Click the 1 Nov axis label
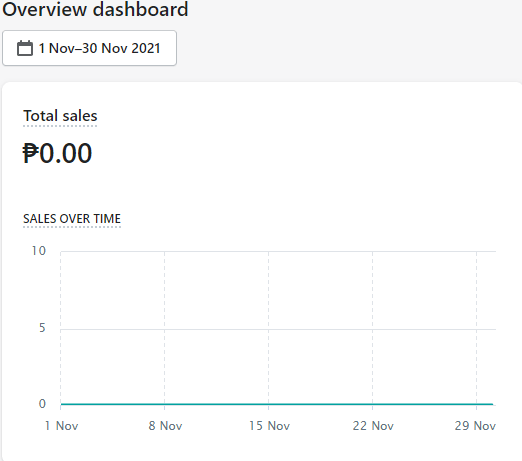 (x=62, y=426)
